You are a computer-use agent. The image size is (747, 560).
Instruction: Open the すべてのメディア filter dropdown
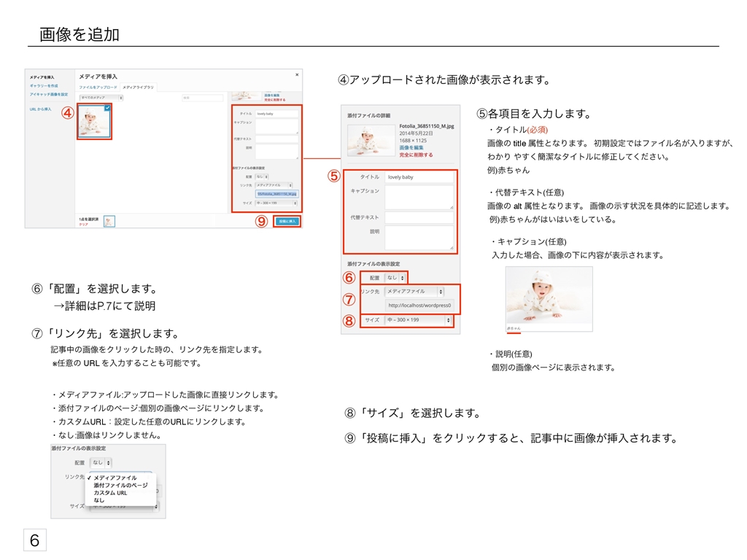101,96
